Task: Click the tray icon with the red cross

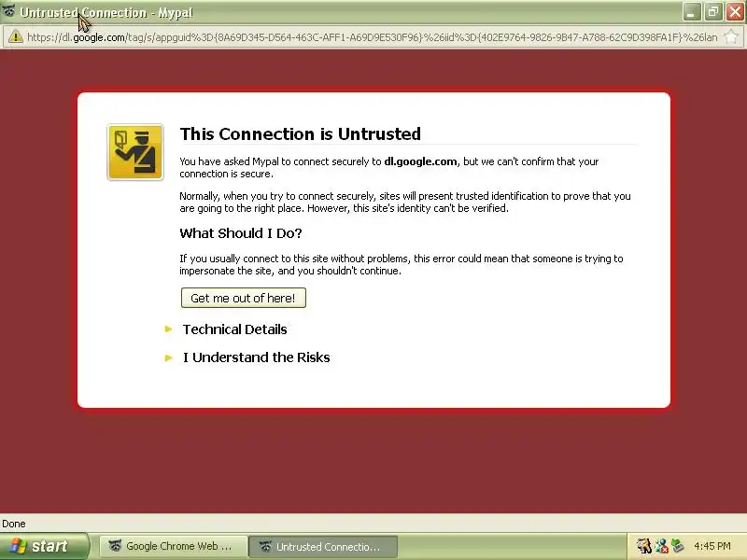Action: [x=661, y=546]
